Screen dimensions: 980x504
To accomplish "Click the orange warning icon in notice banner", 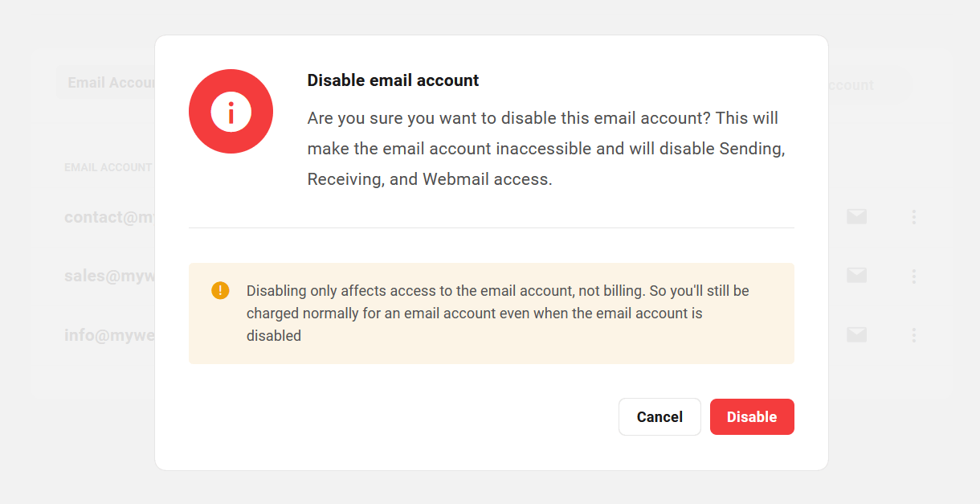I will point(220,290).
